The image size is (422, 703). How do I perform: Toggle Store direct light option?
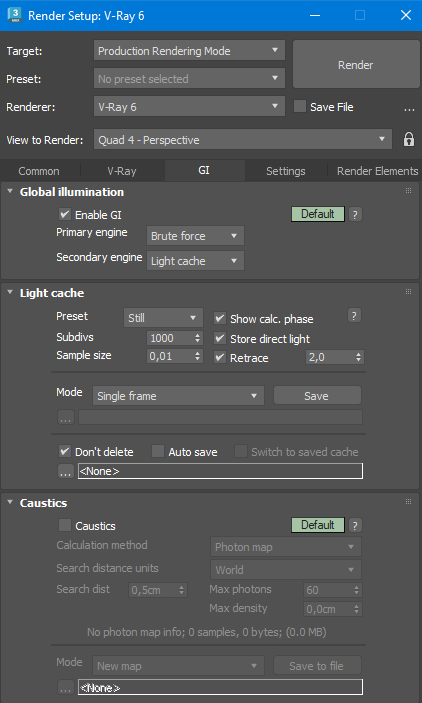click(219, 338)
